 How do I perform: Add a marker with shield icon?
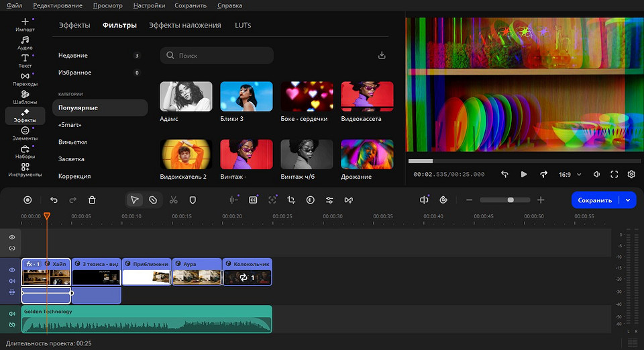coord(193,200)
